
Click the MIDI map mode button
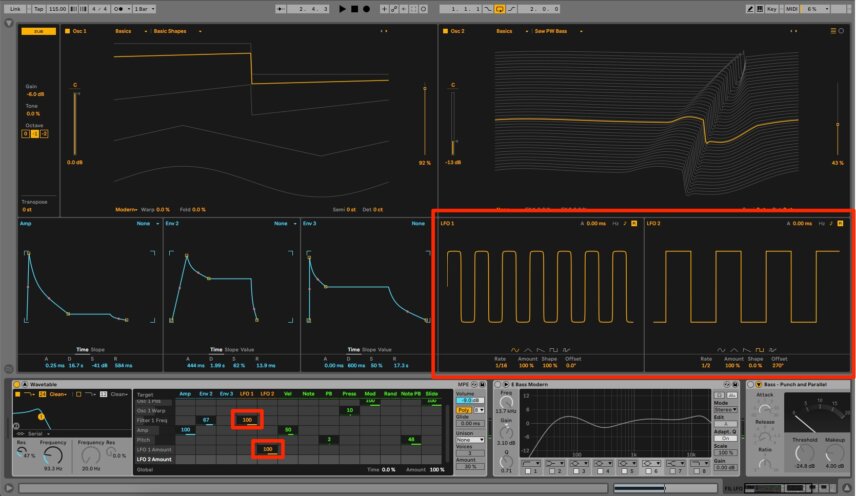pyautogui.click(x=791, y=9)
